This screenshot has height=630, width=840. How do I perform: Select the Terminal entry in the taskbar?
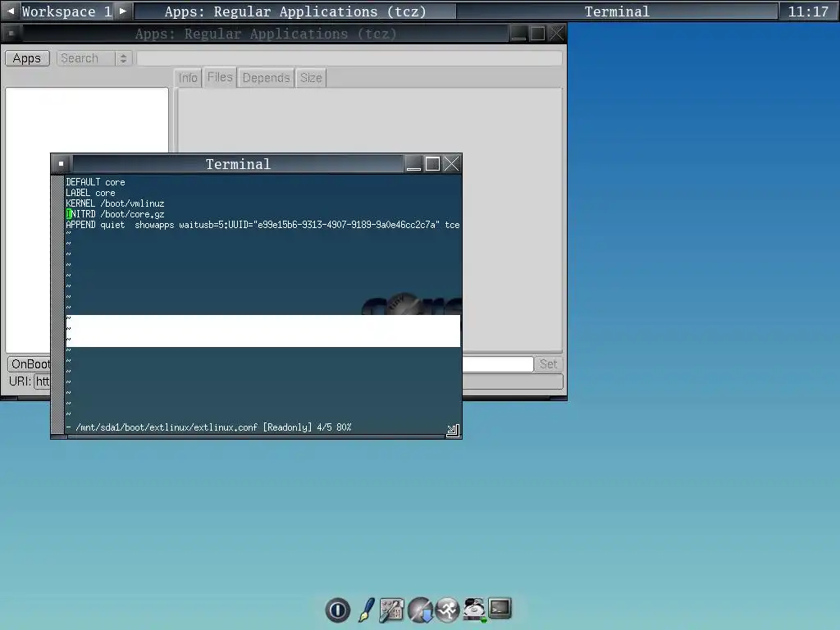coord(617,11)
